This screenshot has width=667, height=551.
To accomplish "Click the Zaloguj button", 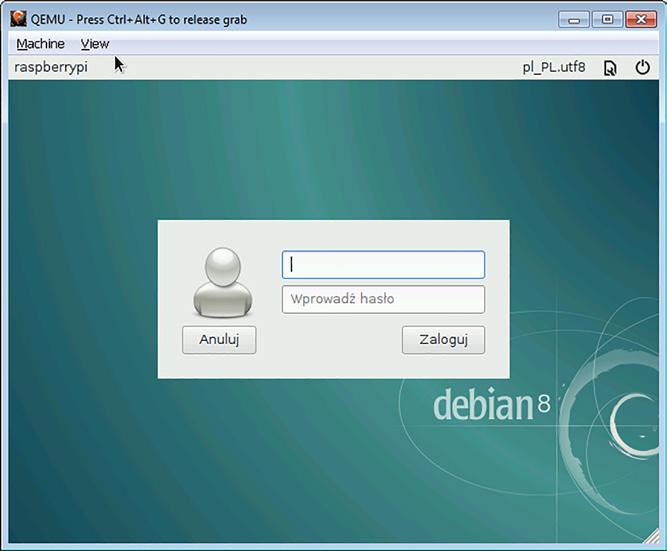I will pos(443,340).
